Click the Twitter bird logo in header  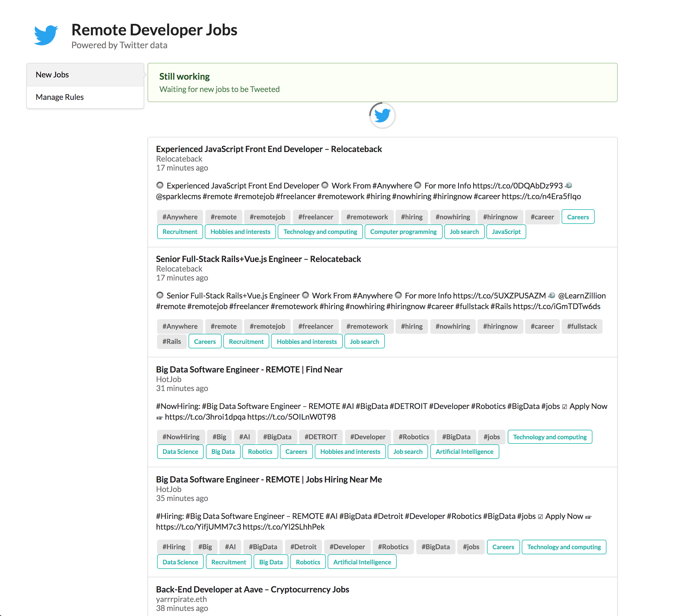[46, 35]
